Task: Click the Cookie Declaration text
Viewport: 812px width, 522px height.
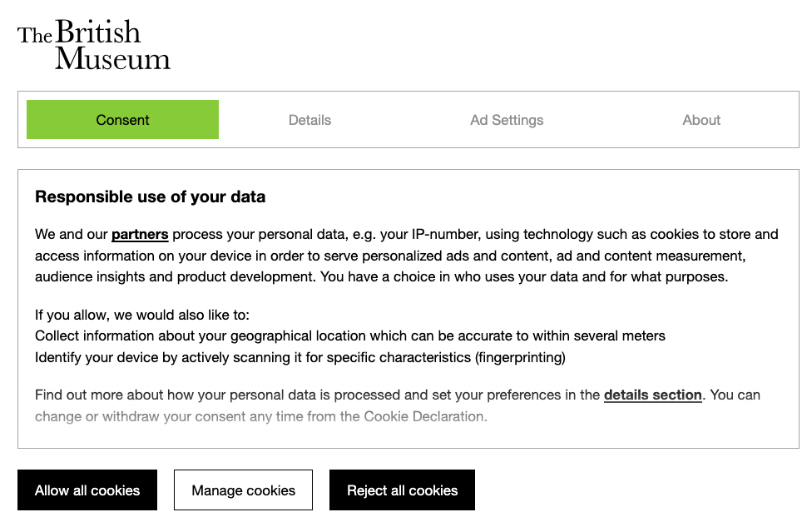Action: [423, 416]
